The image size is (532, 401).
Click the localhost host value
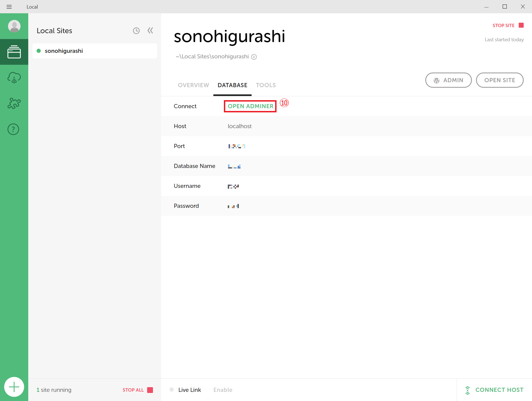coord(240,126)
